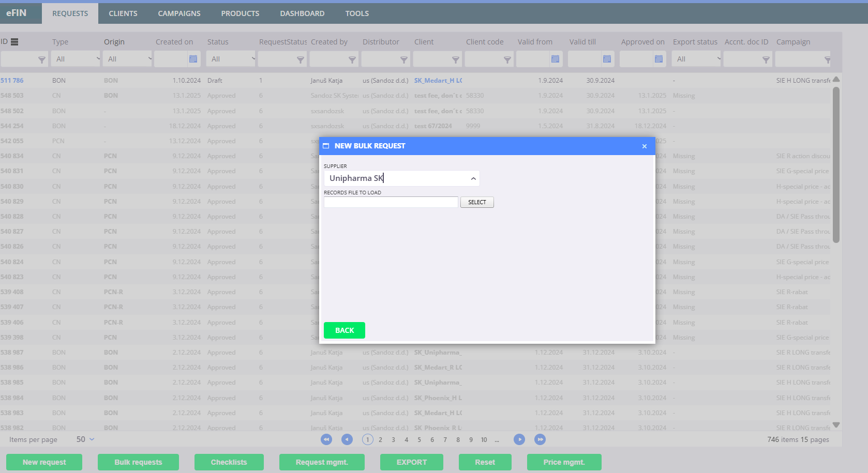Click the Bulk requests button
The image size is (868, 473).
click(139, 462)
